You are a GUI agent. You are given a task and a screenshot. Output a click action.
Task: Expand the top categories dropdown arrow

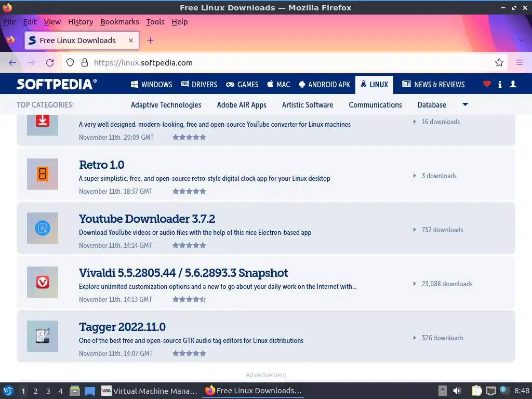pos(465,104)
